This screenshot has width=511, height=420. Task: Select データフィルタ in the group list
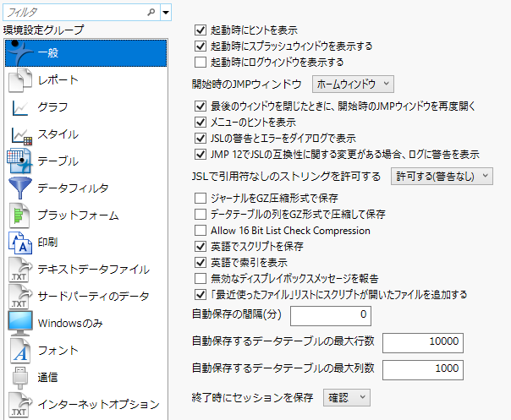point(86,188)
